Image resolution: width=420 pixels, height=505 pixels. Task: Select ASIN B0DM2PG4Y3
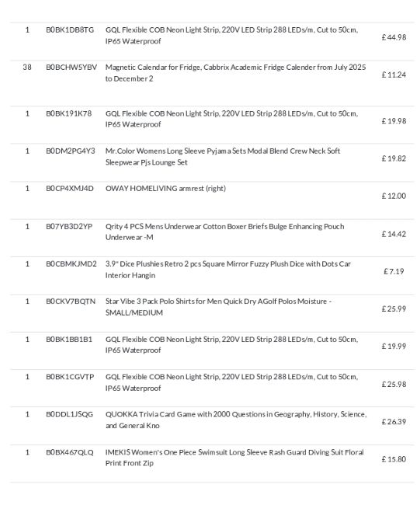coord(71,151)
